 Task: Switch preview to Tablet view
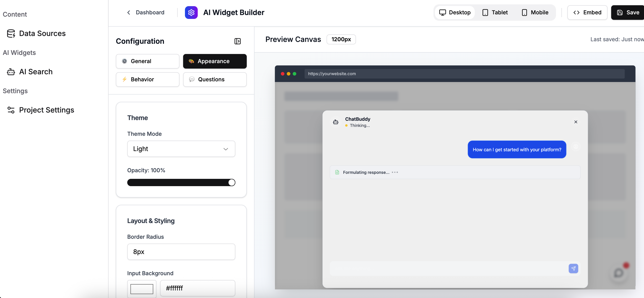(x=495, y=13)
